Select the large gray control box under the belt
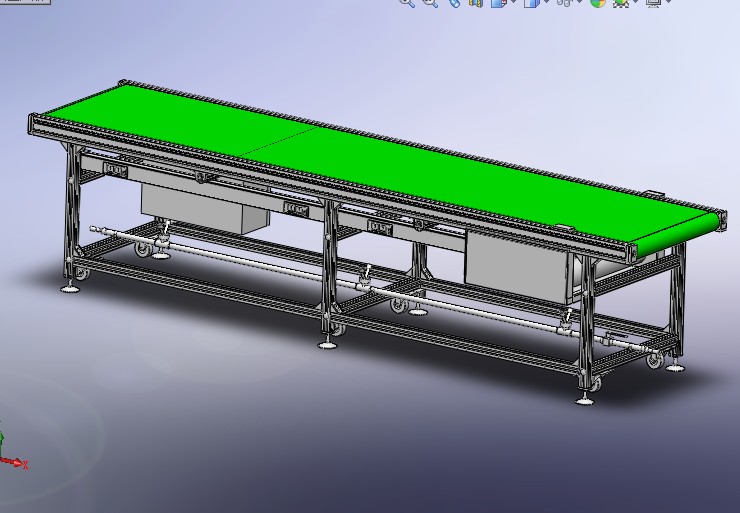The width and height of the screenshot is (740, 513). [515, 264]
